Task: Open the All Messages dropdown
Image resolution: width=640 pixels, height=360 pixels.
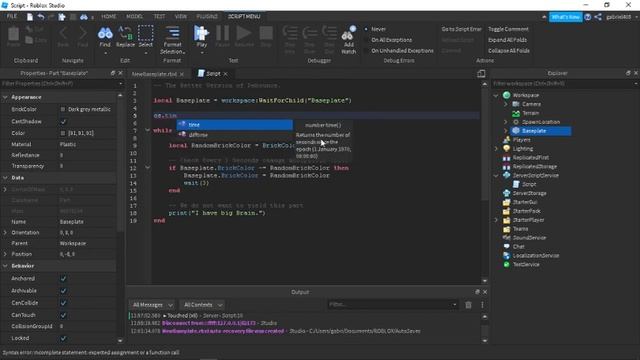Action: (152, 305)
